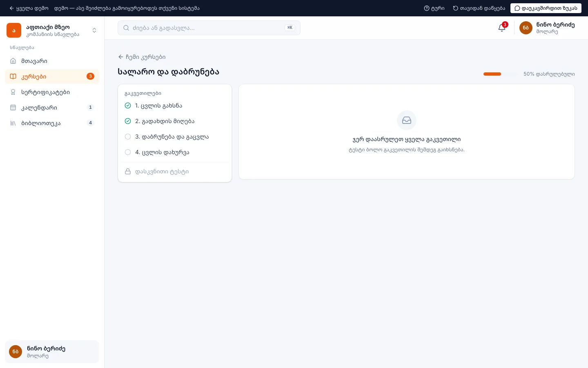Click the green check for ცვლის გახსნა
The width and height of the screenshot is (588, 368).
point(128,105)
